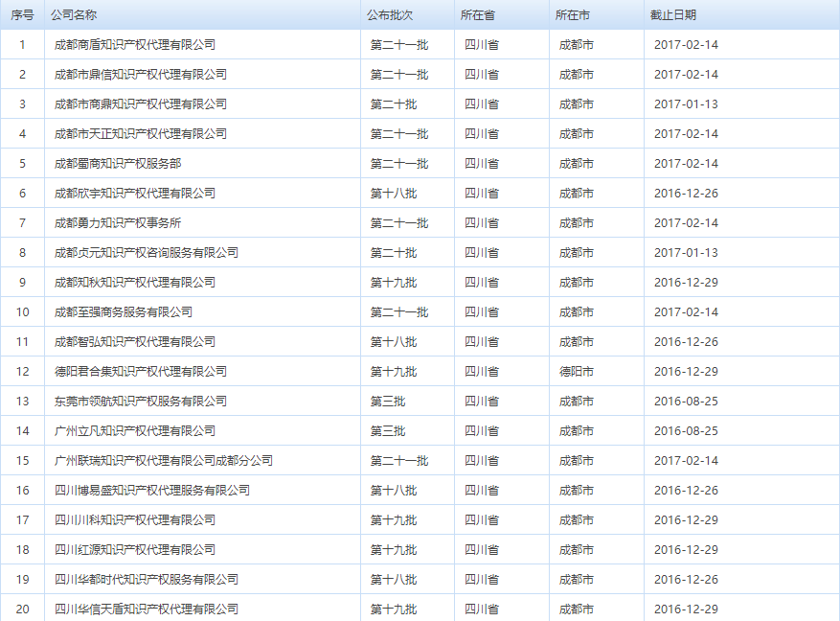Select 成都勇力知识产权事务所 company name
The height and width of the screenshot is (621, 840).
117,223
